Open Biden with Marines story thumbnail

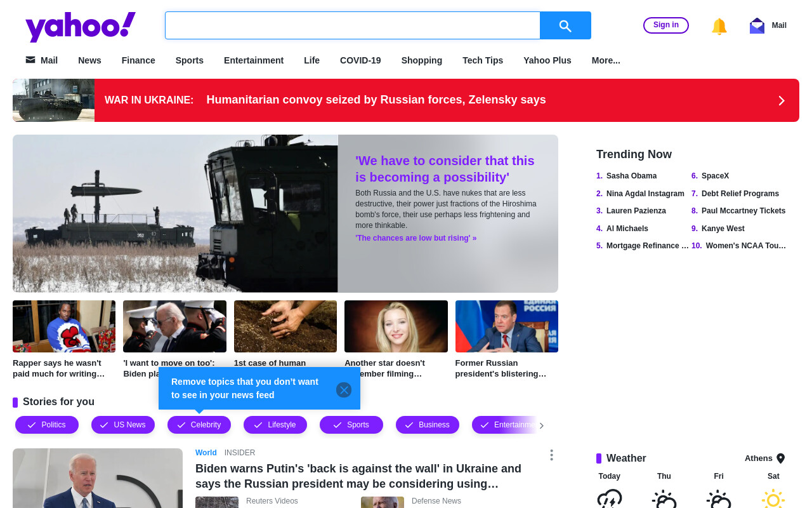(174, 326)
